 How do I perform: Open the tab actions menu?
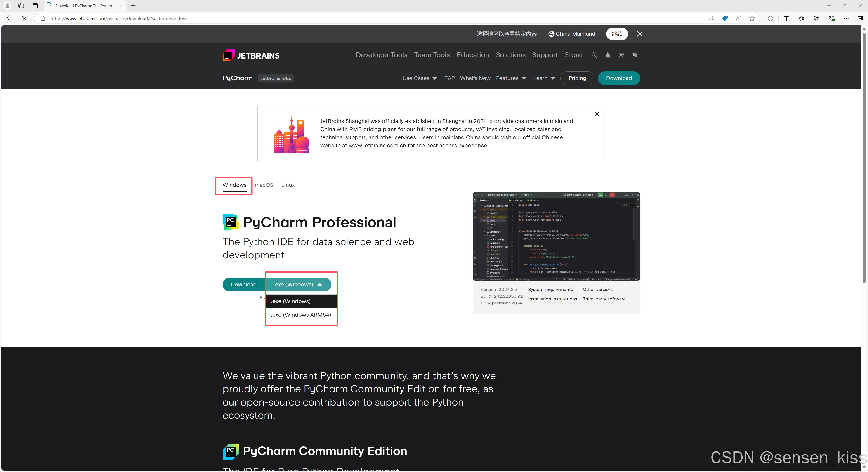coord(35,6)
